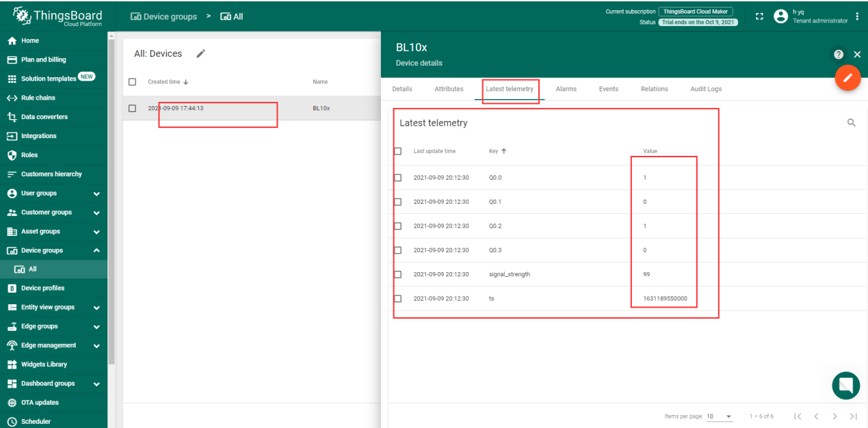
Task: Select all devices header checkbox
Action: (133, 82)
